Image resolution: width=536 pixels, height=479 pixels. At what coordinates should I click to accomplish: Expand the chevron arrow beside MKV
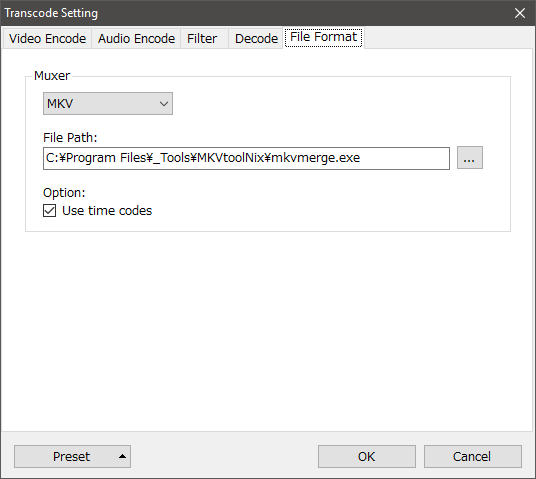(x=164, y=104)
